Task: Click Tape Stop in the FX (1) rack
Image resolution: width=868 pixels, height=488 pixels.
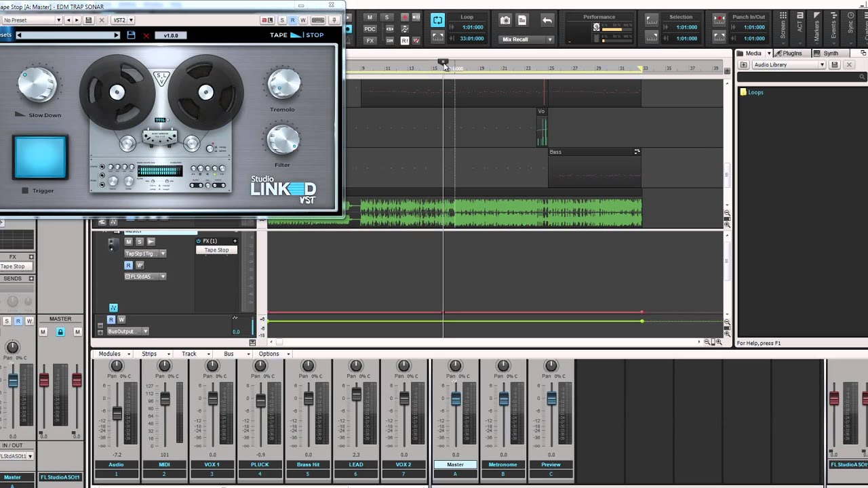Action: (x=216, y=250)
